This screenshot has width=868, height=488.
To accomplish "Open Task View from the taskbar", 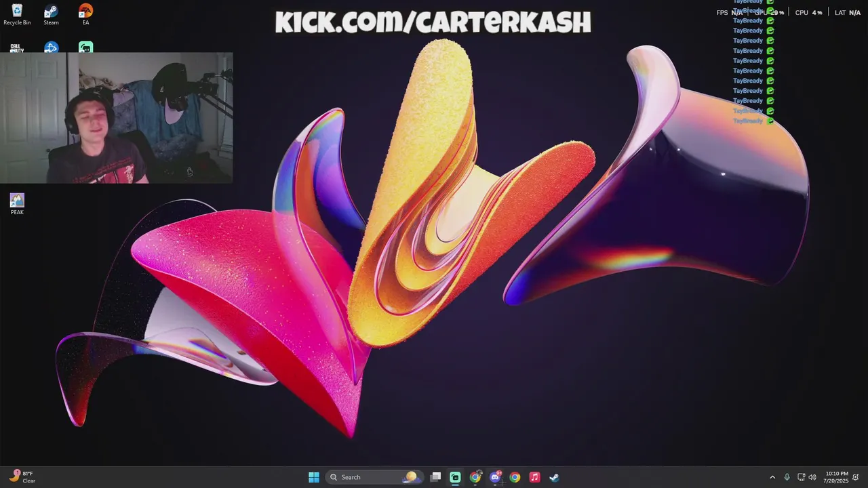I will click(435, 477).
